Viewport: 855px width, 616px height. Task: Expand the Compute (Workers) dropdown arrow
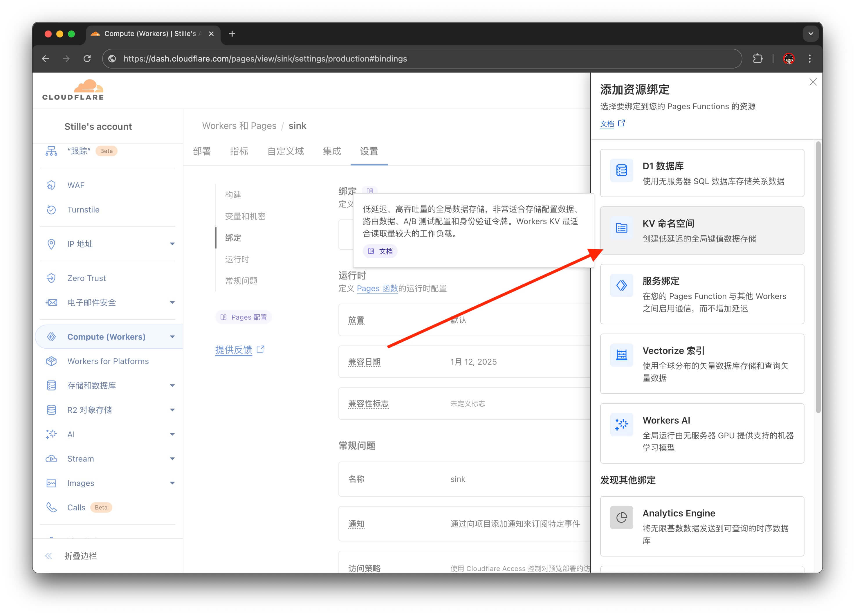(x=172, y=337)
